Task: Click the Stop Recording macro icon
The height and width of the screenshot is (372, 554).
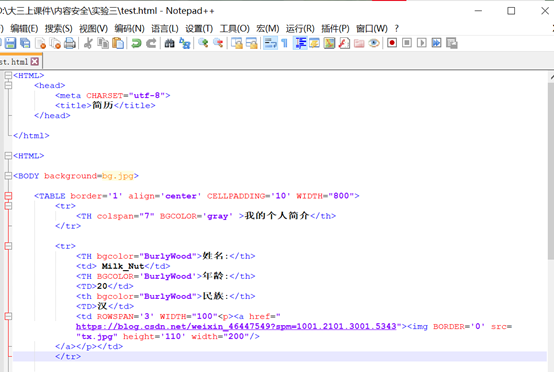Action: click(x=407, y=43)
